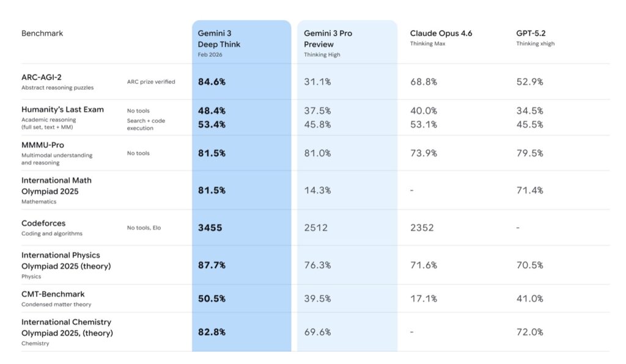Click Claude Opus 4.6's 68.8% ARC-AGI-2 score
626x364 pixels.
[423, 81]
